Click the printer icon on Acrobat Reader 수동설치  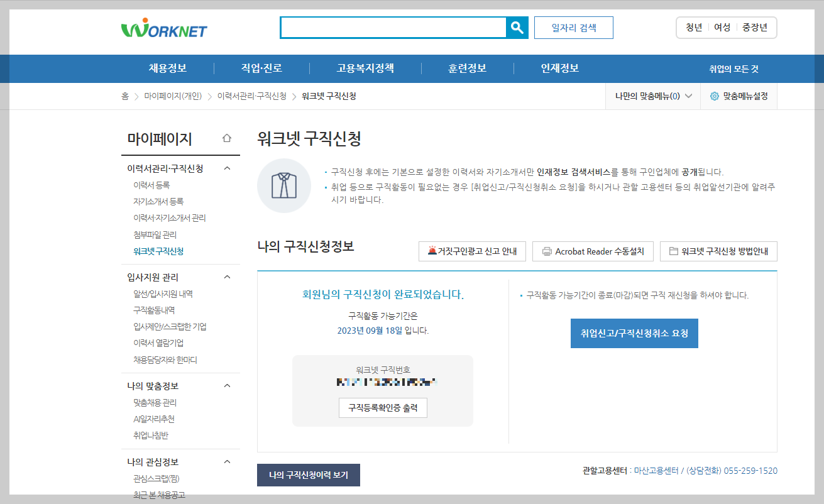[547, 251]
